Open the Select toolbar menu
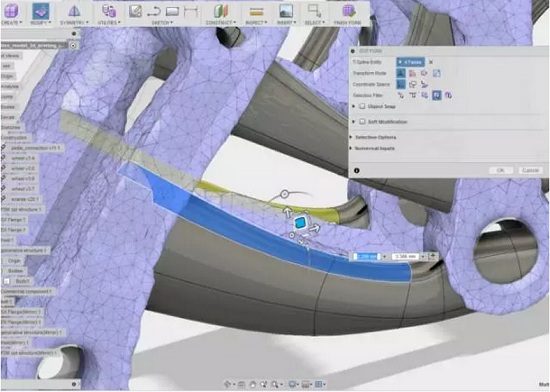The width and height of the screenshot is (550, 392). tap(315, 22)
